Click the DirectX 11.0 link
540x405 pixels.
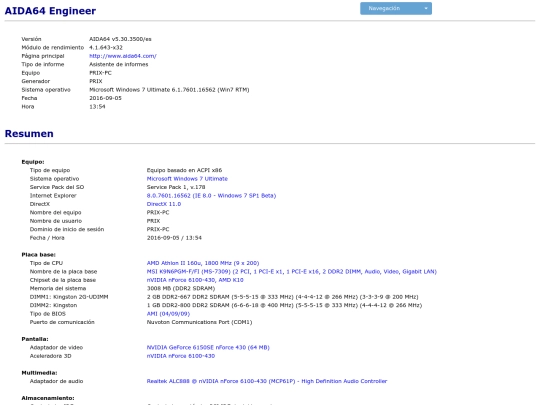click(x=164, y=204)
